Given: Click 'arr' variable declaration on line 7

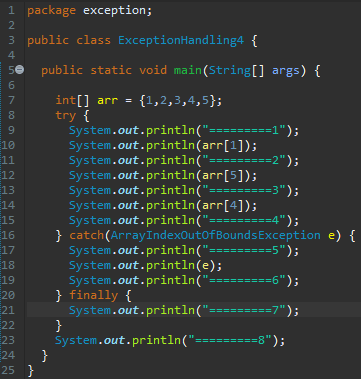Looking at the screenshot, I should coord(107,101).
